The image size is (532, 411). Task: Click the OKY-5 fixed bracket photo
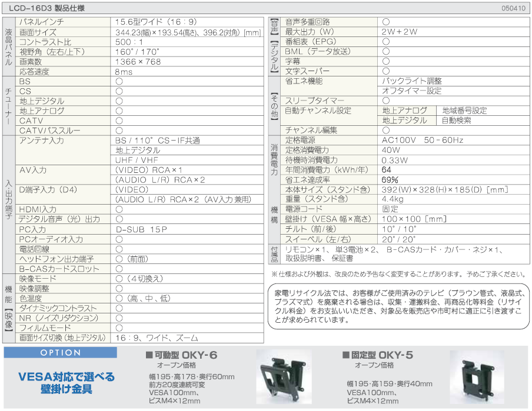(x=477, y=377)
